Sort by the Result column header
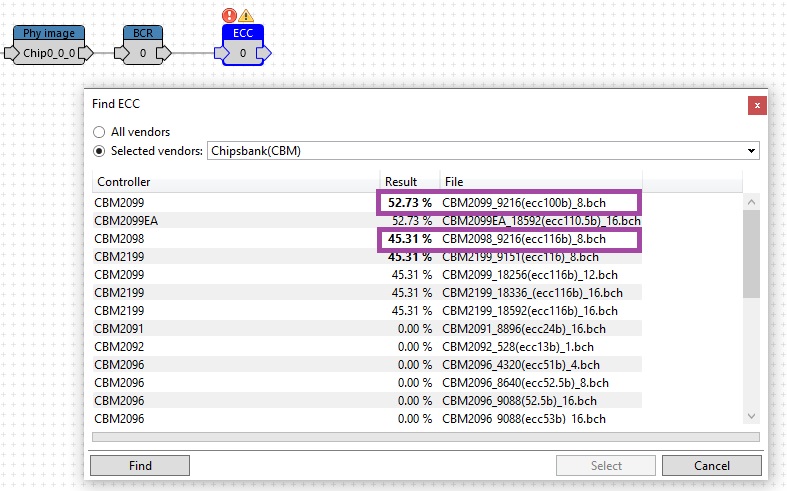The image size is (787, 491). pos(410,182)
